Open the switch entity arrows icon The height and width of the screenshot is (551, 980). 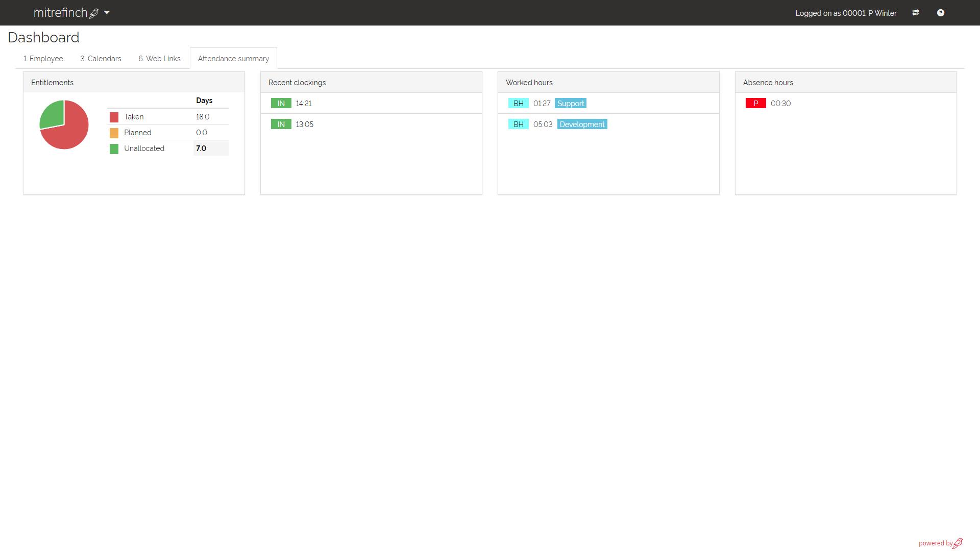point(916,12)
